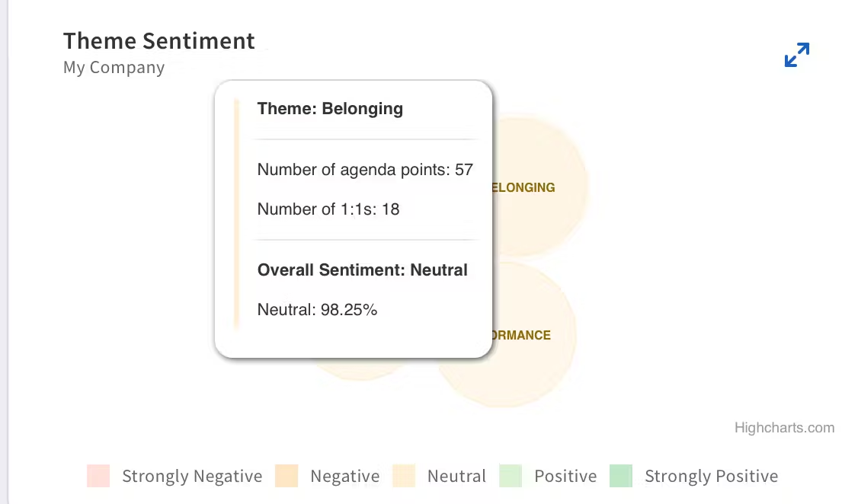The width and height of the screenshot is (858, 504).
Task: Click the Strongly Negative legend color box
Action: pyautogui.click(x=98, y=476)
